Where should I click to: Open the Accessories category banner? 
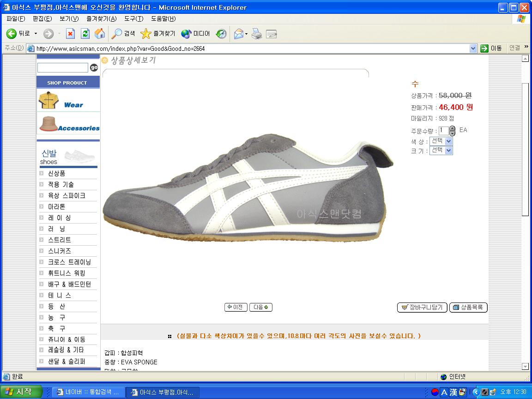[x=68, y=123]
